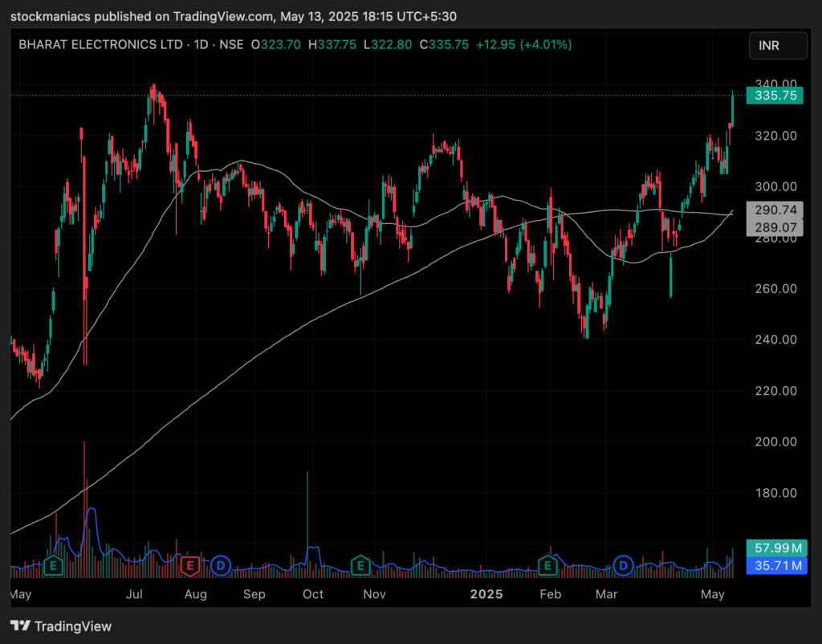The height and width of the screenshot is (644, 822).
Task: Open the dividend D marker near March
Action: pyautogui.click(x=623, y=566)
